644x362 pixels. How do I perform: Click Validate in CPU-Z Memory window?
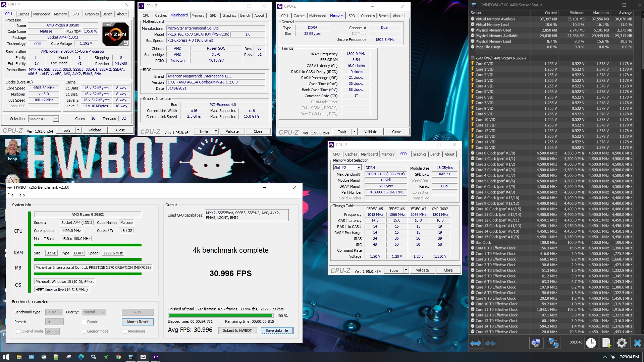click(x=371, y=132)
